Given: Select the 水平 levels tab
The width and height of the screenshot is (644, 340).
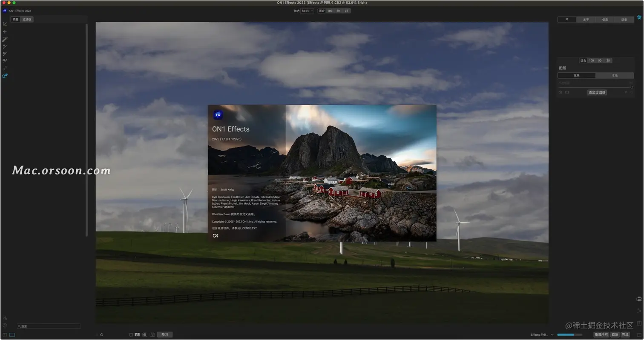Looking at the screenshot, I should click(586, 20).
